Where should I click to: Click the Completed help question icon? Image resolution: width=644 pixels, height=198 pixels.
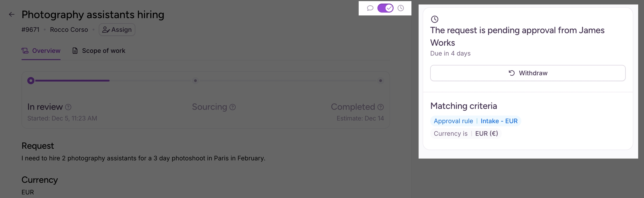pos(381,107)
